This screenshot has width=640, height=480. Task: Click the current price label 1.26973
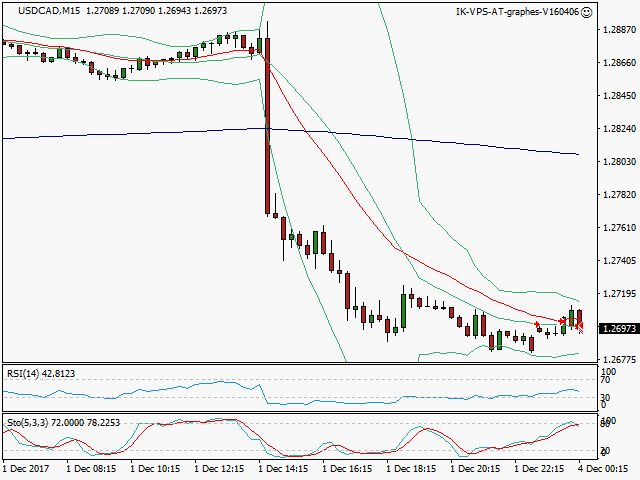pyautogui.click(x=619, y=328)
